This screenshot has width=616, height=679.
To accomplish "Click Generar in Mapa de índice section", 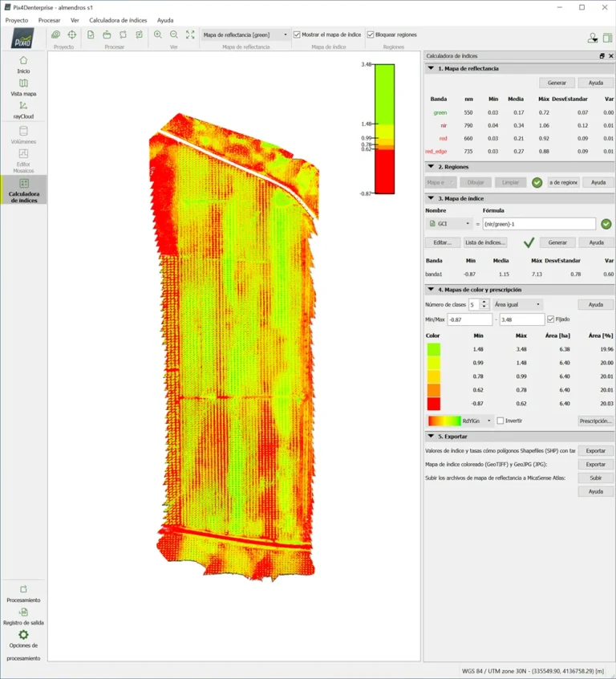I will pos(557,242).
